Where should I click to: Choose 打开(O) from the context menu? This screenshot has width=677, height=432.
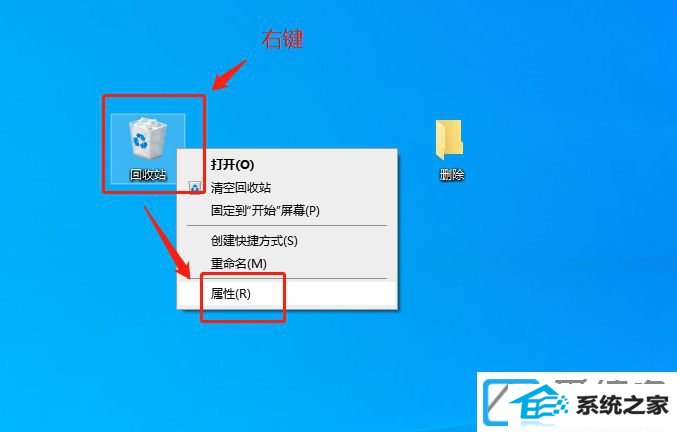232,164
